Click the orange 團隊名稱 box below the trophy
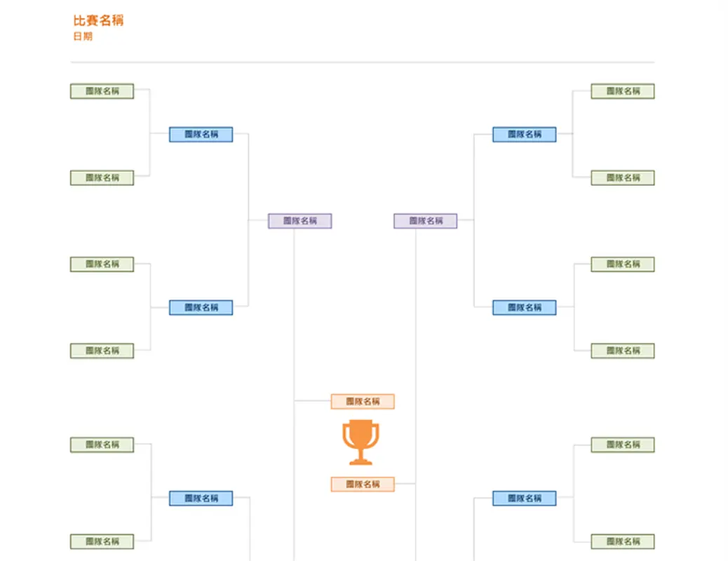This screenshot has width=728, height=561. point(363,484)
